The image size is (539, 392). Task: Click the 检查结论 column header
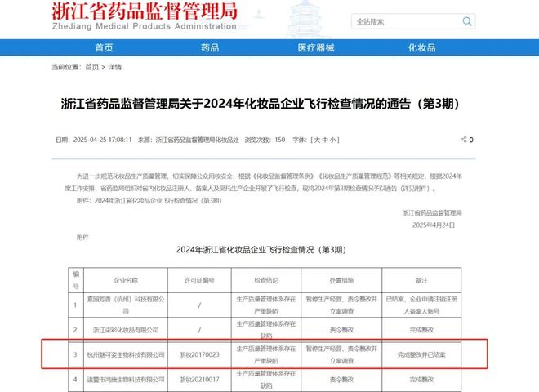[266, 280]
